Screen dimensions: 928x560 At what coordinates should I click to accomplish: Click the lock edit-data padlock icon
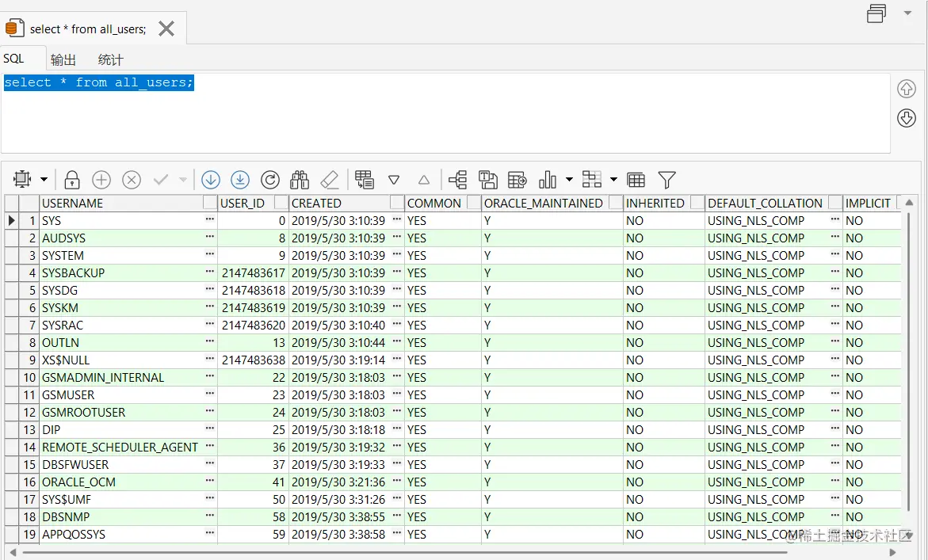coord(72,179)
